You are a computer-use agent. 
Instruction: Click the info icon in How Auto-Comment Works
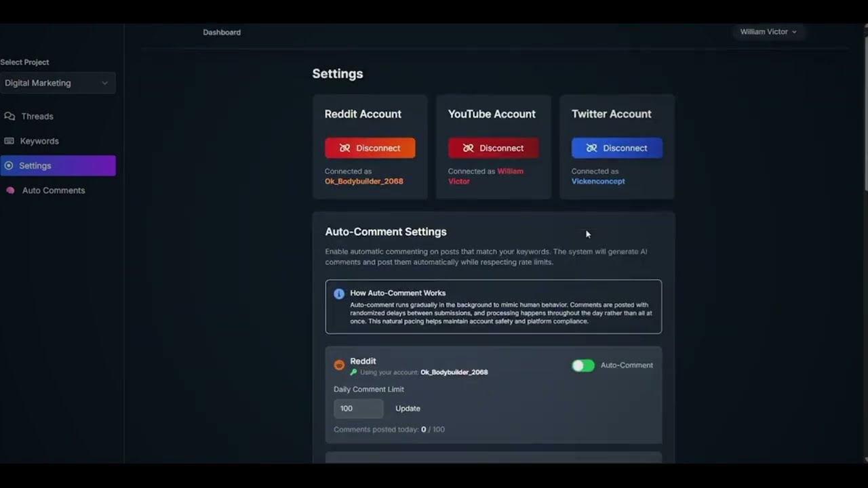tap(339, 294)
